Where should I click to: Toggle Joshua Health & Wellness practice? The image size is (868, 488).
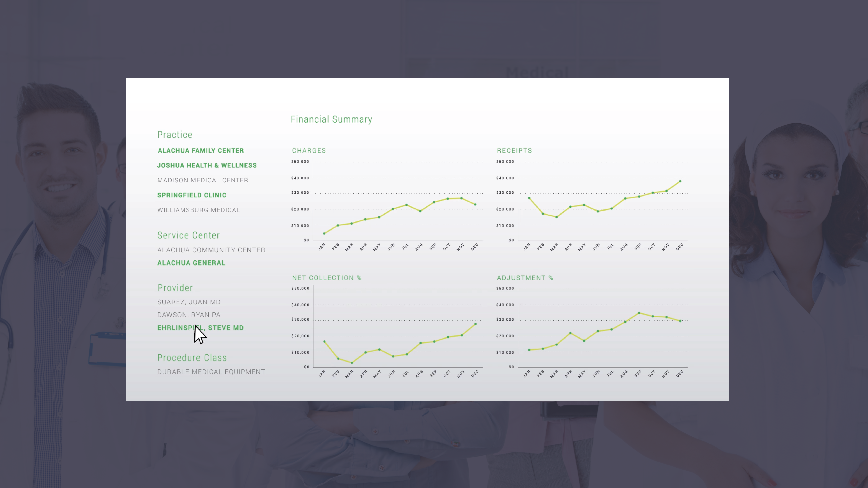(x=207, y=165)
